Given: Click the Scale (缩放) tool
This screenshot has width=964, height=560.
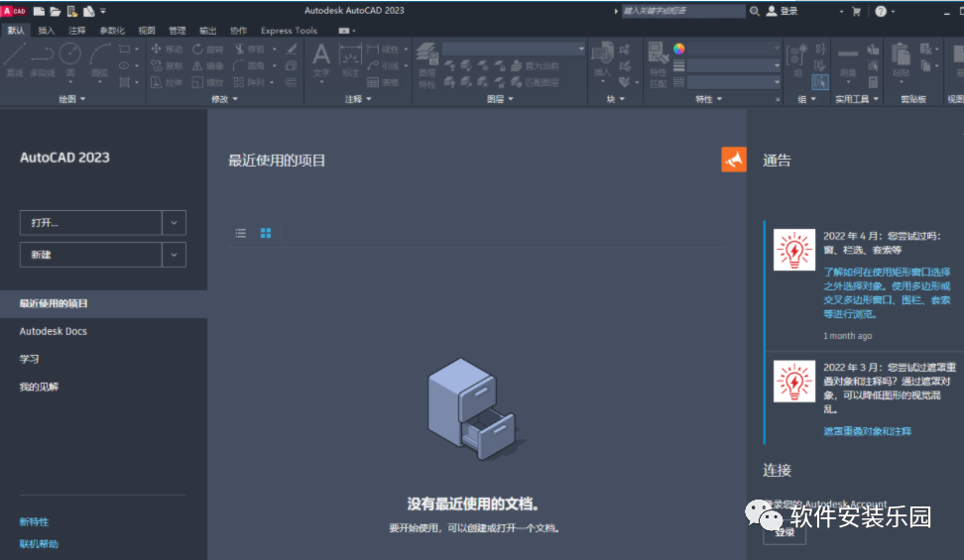Looking at the screenshot, I should (x=208, y=82).
